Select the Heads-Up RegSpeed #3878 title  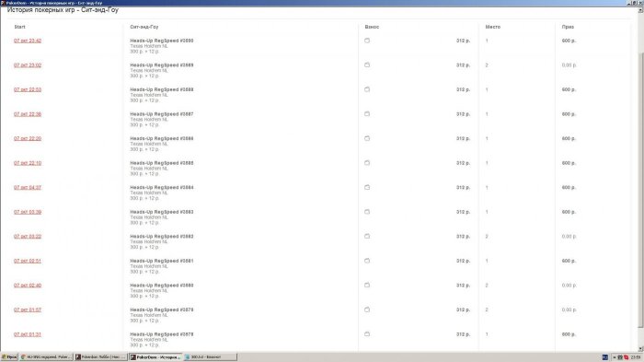(161, 334)
